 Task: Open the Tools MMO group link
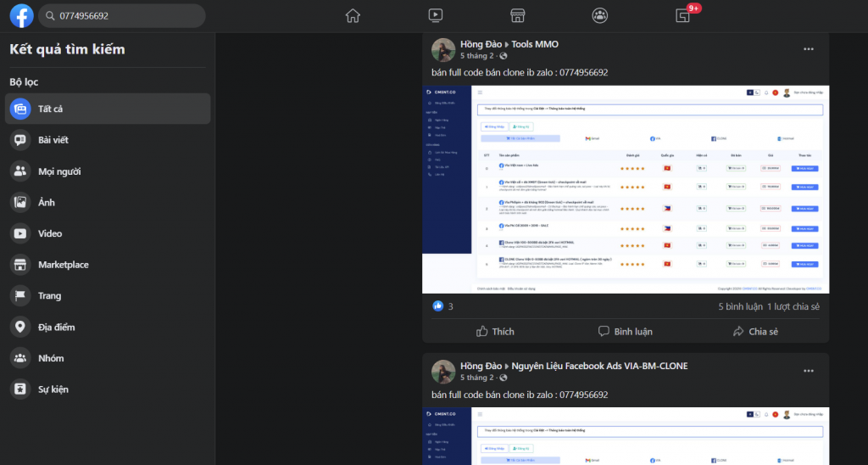point(535,44)
